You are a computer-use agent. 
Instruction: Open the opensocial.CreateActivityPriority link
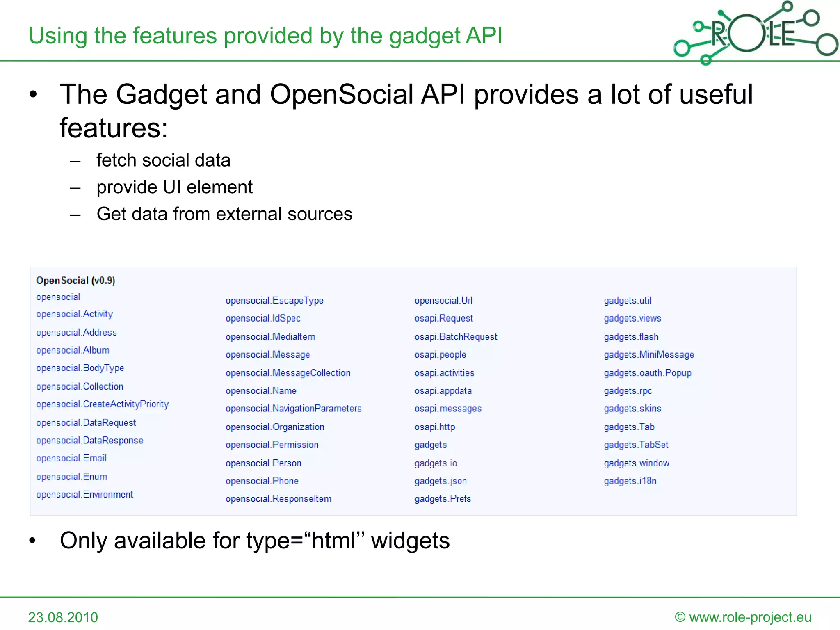coord(103,404)
